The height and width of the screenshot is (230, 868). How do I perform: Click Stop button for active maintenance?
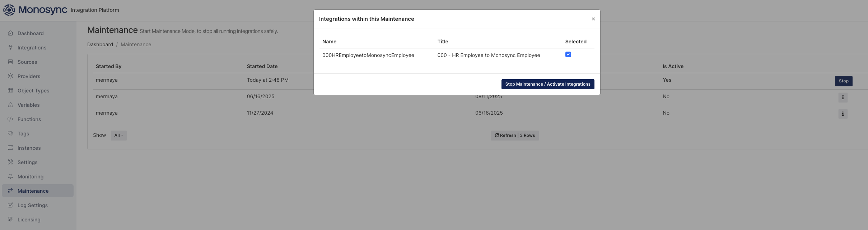pos(843,81)
